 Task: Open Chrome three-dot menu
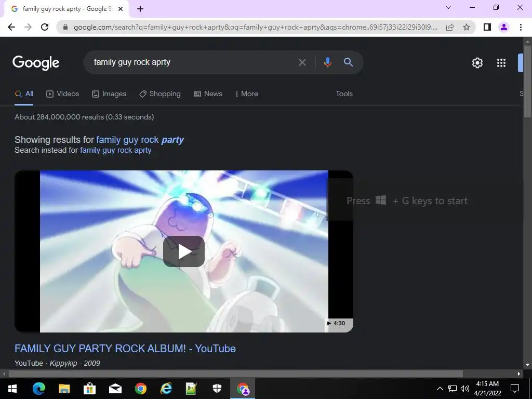point(521,27)
